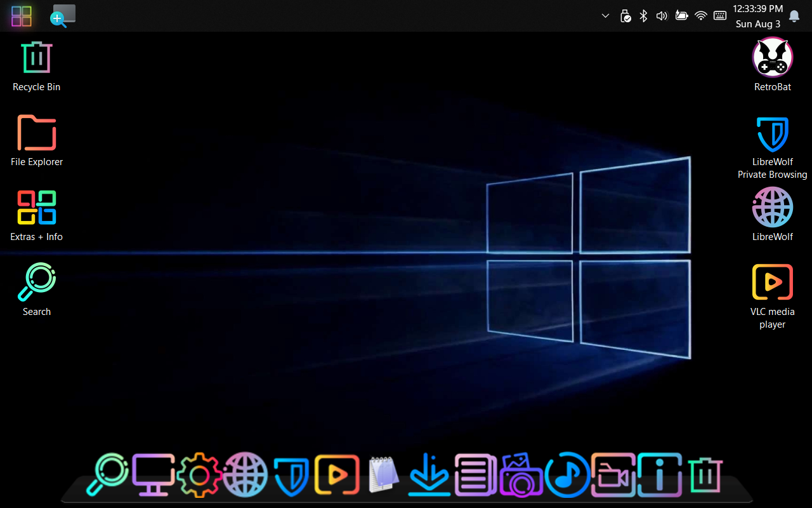812x508 pixels.
Task: Open LibreWolf Private Browsing desktop shortcut
Action: [x=772, y=135]
